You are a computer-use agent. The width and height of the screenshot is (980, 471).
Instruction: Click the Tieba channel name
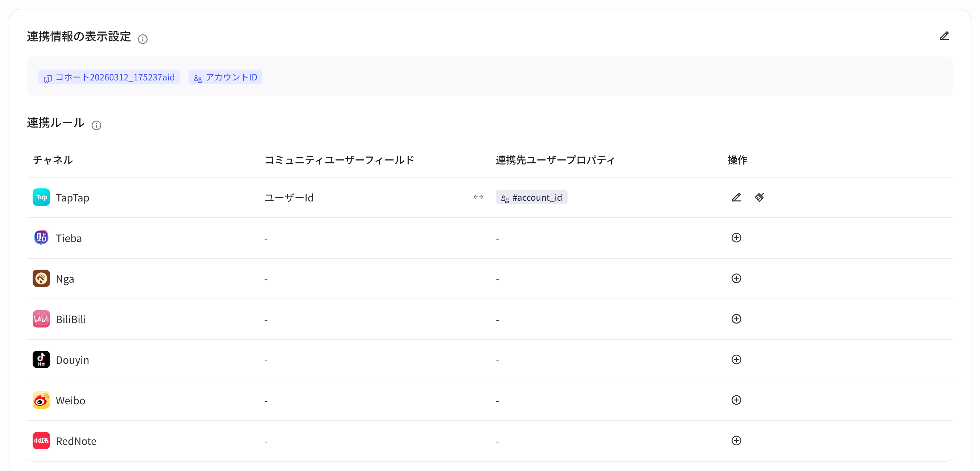[69, 238]
